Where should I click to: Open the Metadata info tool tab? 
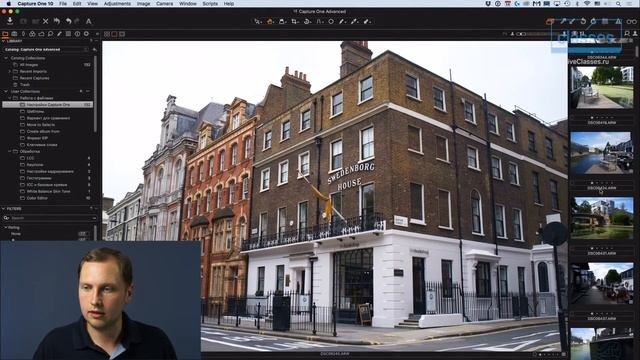point(77,34)
